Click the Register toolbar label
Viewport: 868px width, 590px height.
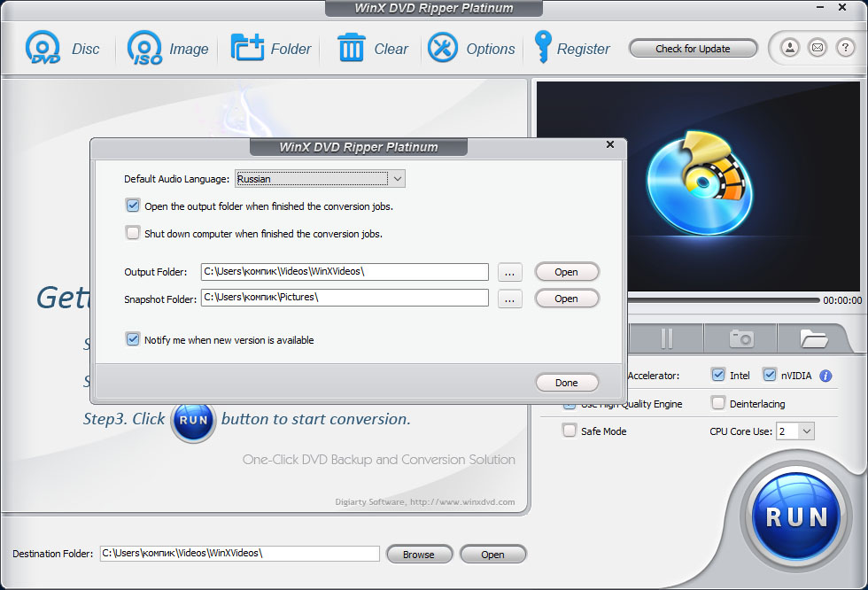583,49
